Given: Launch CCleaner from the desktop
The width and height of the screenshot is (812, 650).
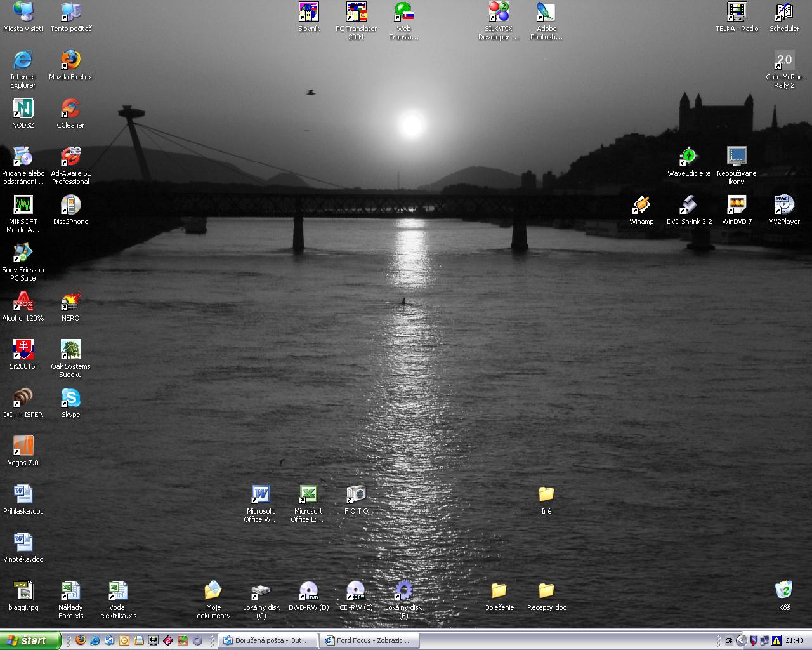Looking at the screenshot, I should [x=70, y=109].
